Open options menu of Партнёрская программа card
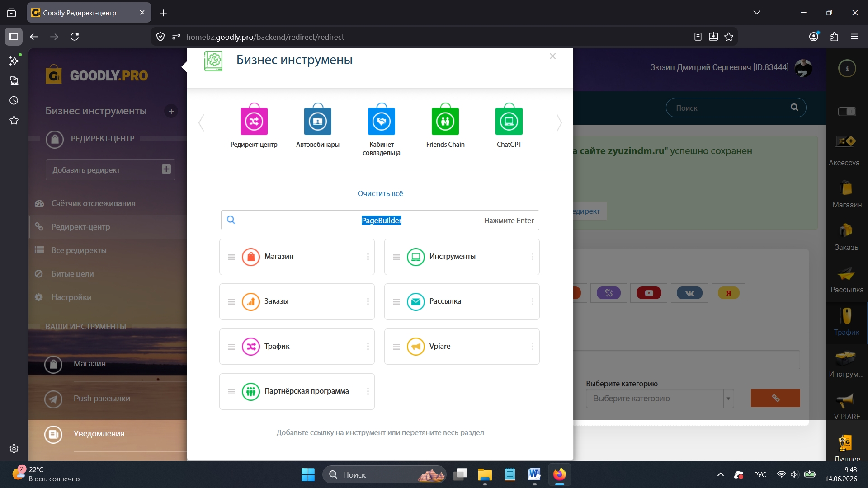 coord(368,391)
